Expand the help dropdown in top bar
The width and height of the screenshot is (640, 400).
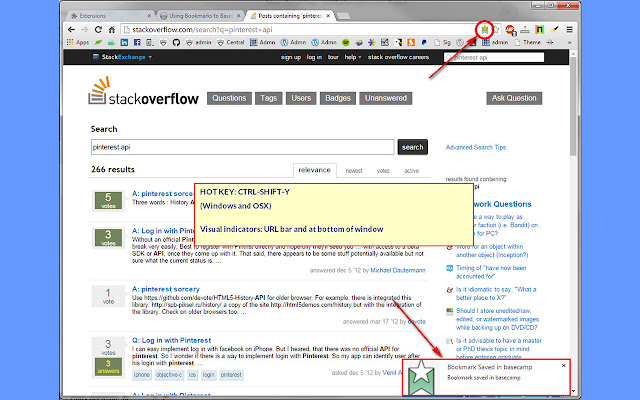click(x=353, y=57)
